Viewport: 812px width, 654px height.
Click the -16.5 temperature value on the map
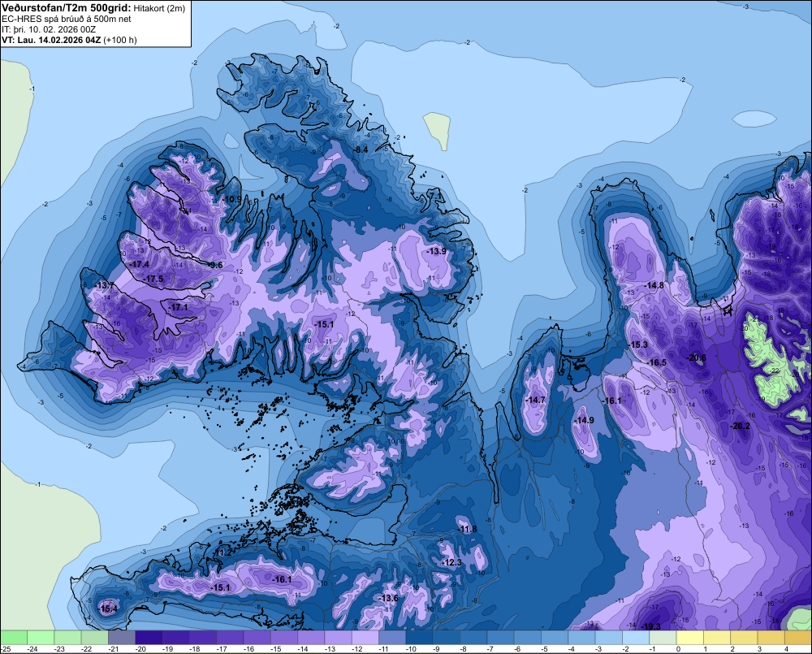pyautogui.click(x=657, y=363)
